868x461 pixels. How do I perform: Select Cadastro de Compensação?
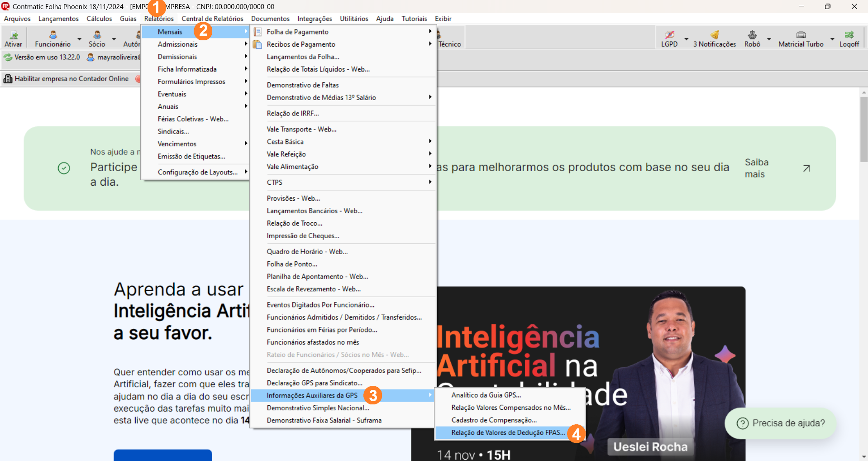click(510, 420)
